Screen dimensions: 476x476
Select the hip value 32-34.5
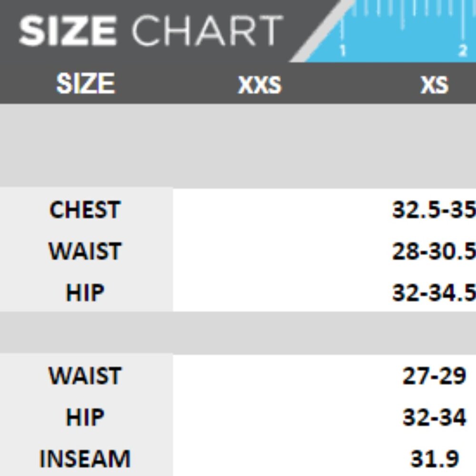(x=434, y=293)
